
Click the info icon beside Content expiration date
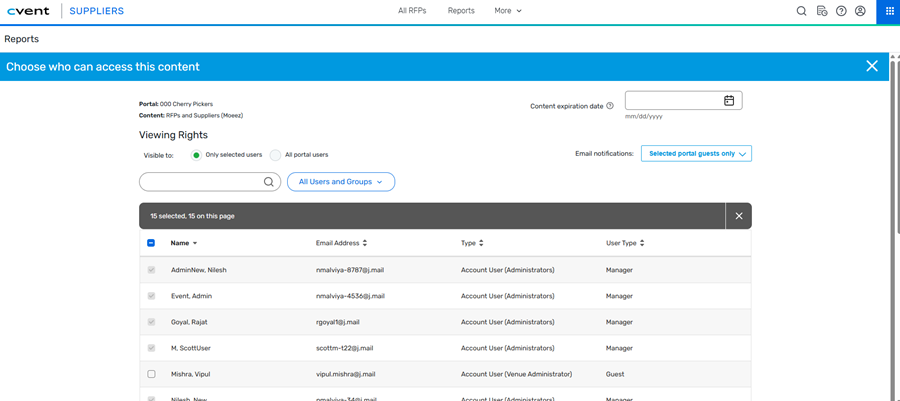pyautogui.click(x=610, y=106)
